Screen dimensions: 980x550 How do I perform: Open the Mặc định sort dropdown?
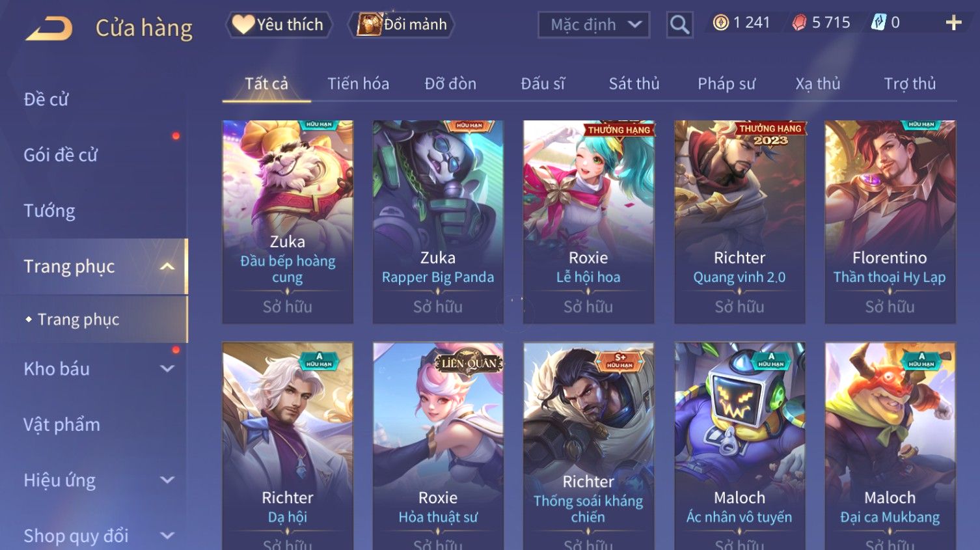(x=593, y=25)
